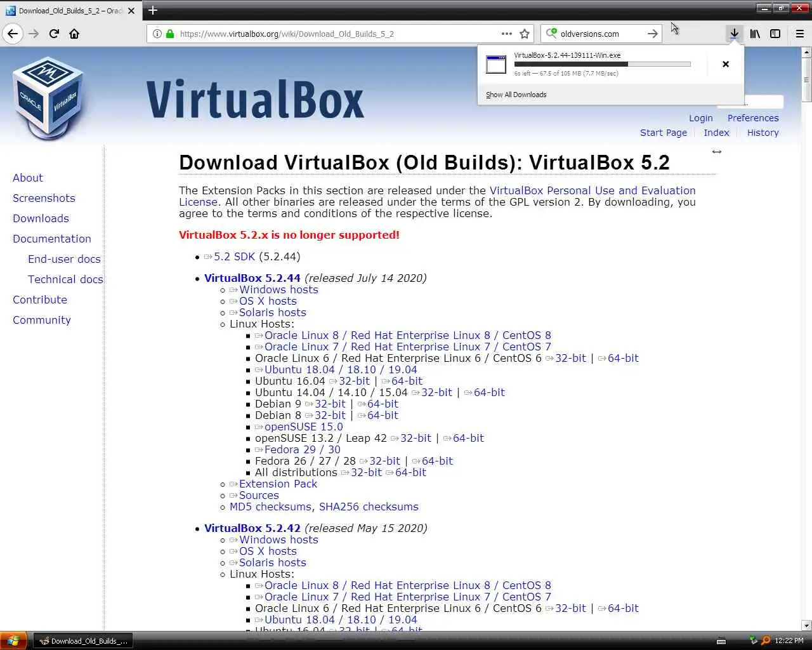
Task: Open 5.2.44 MD5 checksums
Action: click(270, 507)
